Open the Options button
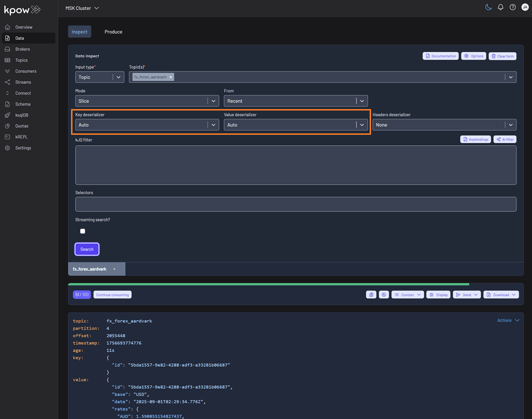This screenshot has width=532, height=419. pos(473,56)
